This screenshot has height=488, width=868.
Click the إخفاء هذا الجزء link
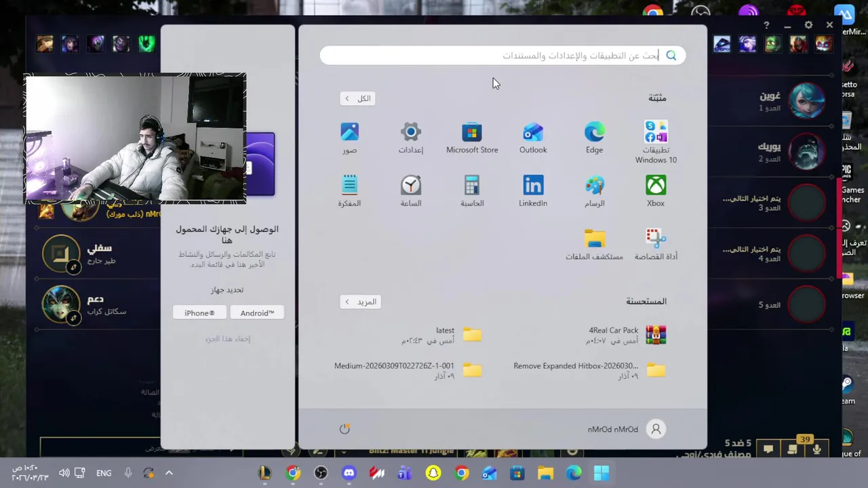(228, 339)
